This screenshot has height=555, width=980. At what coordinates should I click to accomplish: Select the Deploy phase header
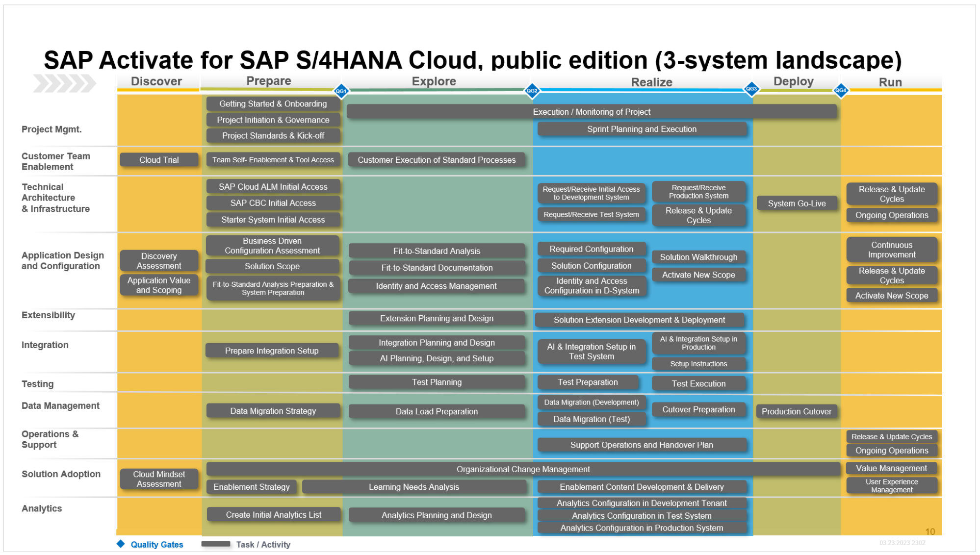(x=794, y=81)
